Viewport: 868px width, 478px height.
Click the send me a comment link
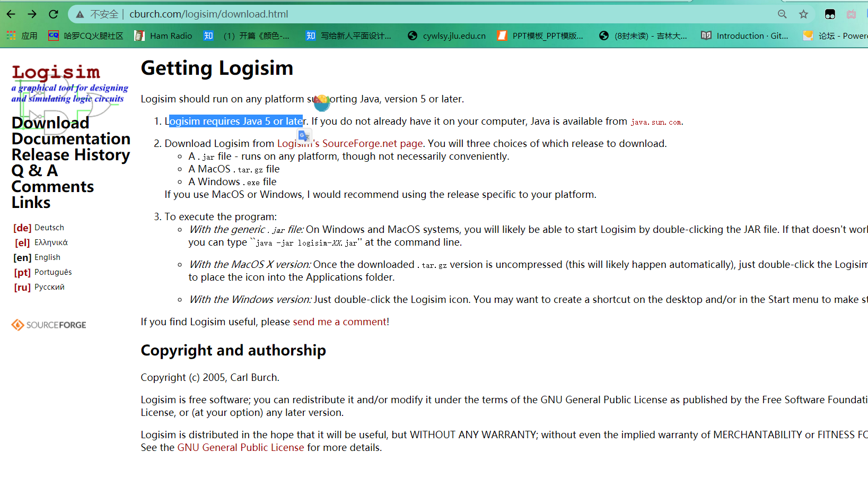coord(339,321)
